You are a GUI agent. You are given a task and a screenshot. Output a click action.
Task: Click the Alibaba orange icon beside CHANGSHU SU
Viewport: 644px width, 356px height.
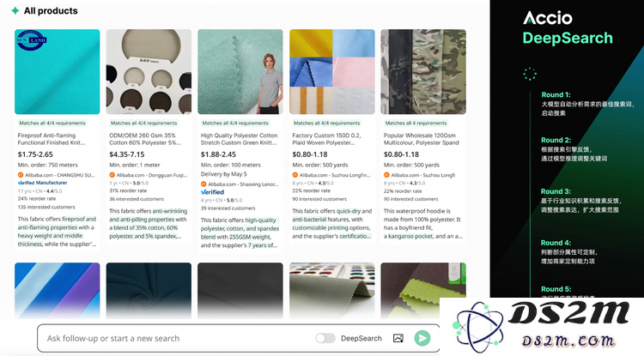pos(21,175)
